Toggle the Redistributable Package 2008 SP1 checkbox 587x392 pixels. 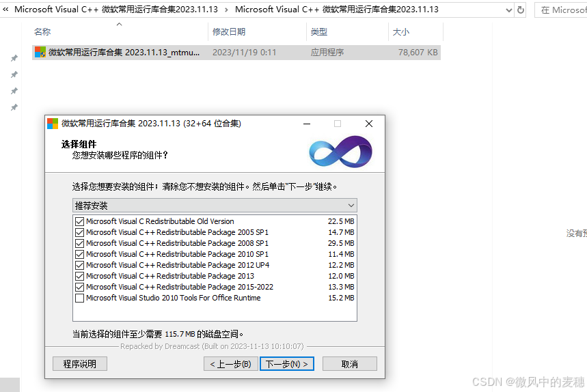79,243
